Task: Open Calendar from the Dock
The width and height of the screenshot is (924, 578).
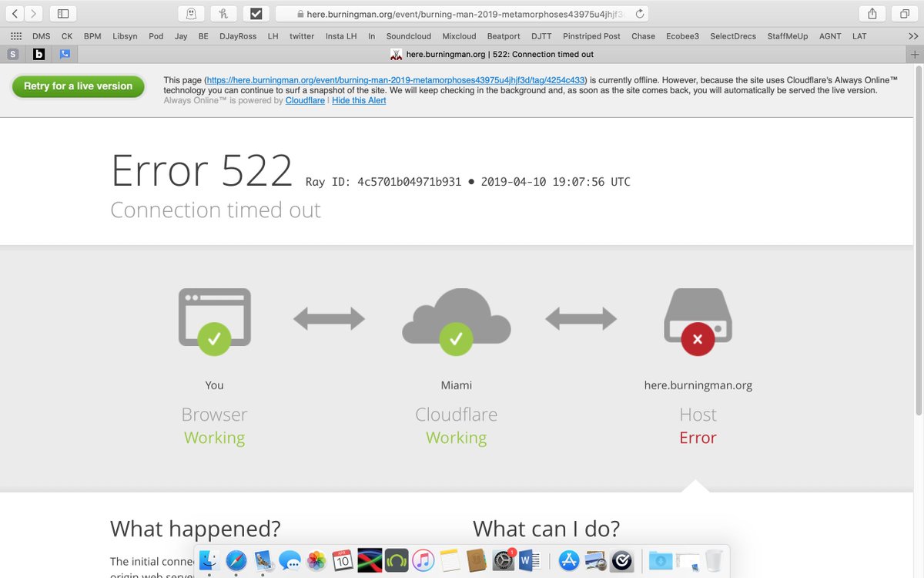Action: 343,560
